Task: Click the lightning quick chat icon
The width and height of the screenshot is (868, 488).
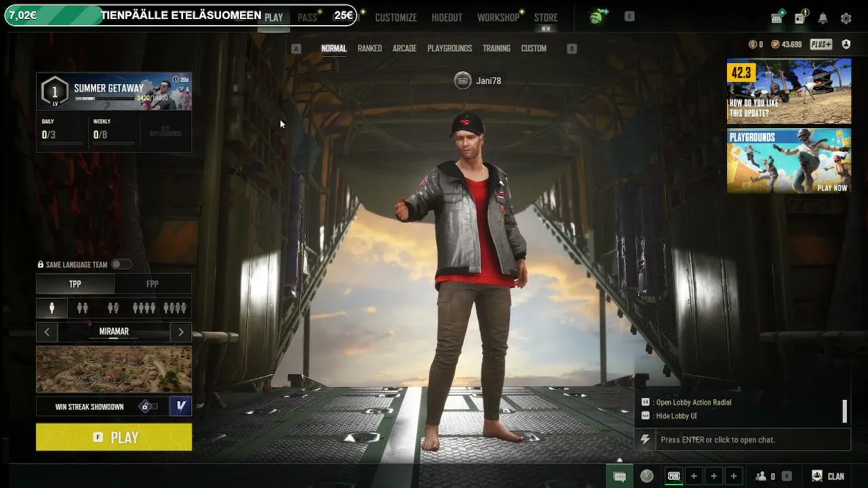Action: click(x=645, y=439)
